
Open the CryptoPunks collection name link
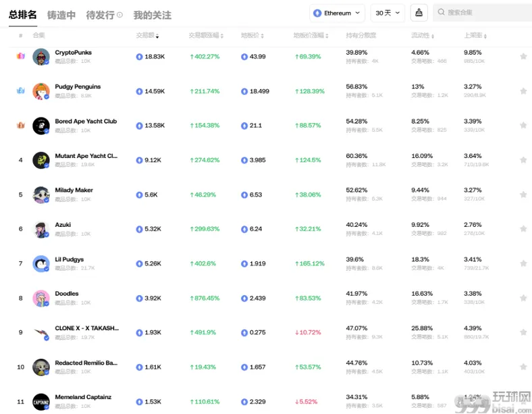tap(74, 53)
